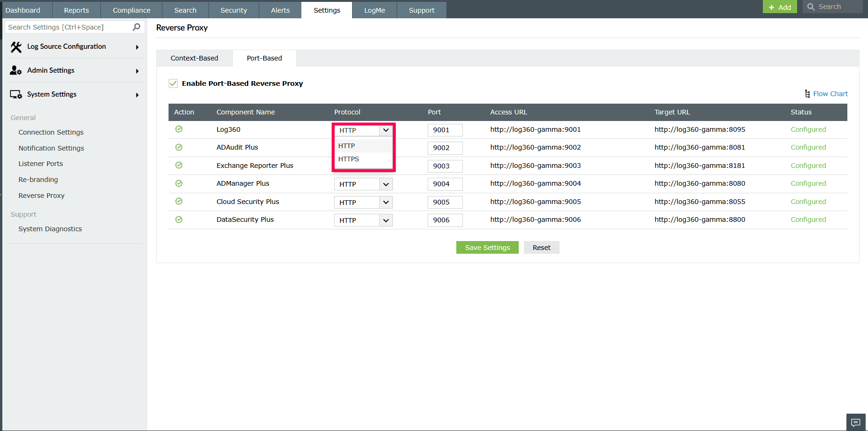Click the Log360 row action status icon
Image resolution: width=868 pixels, height=431 pixels.
coord(179,129)
